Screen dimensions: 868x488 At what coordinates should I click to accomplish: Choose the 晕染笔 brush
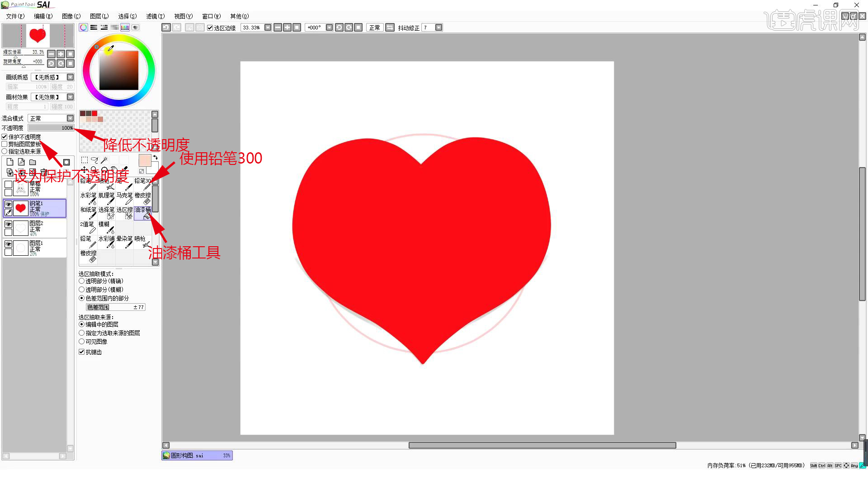(x=124, y=242)
